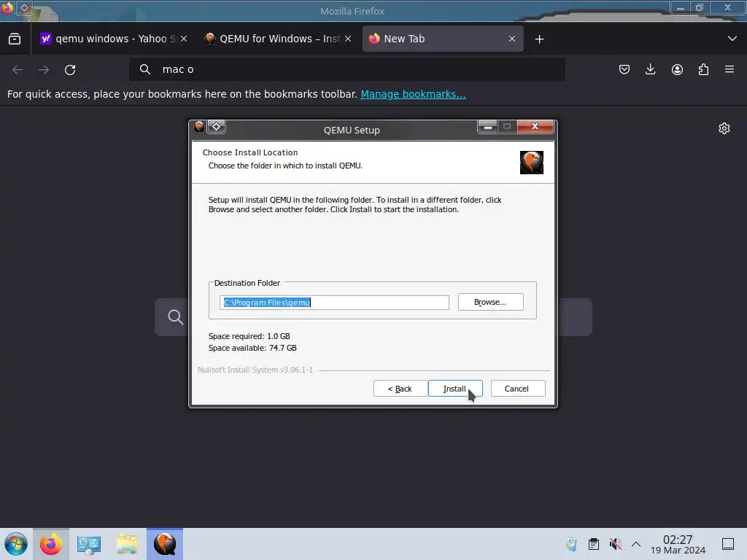Open the Start menu orb
Viewport: 747px width, 560px height.
tap(16, 544)
